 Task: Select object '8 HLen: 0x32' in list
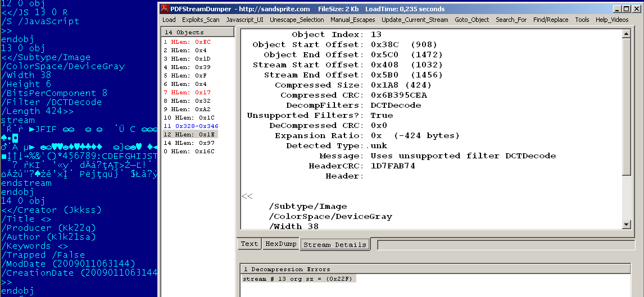click(x=187, y=101)
